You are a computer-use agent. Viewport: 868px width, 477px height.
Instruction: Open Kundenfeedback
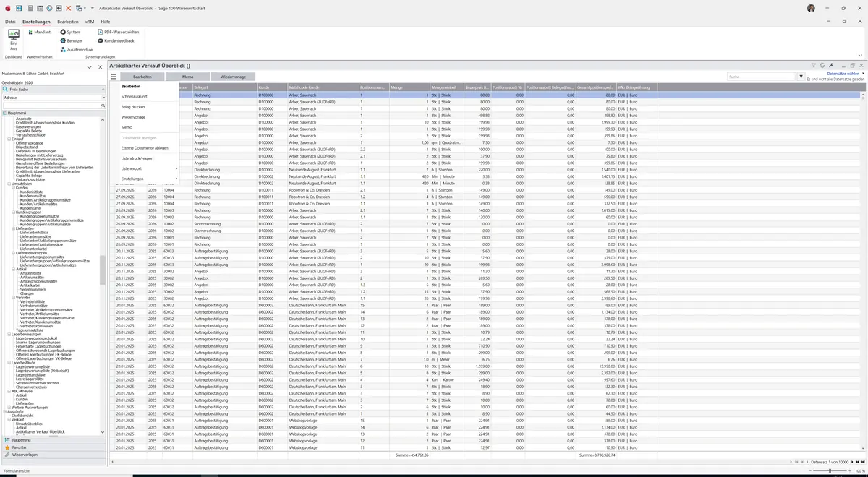point(116,40)
